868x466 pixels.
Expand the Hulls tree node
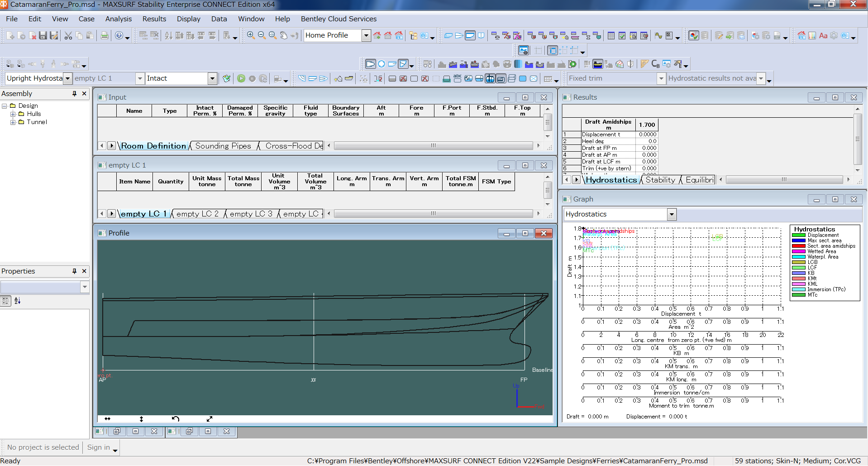coord(13,114)
